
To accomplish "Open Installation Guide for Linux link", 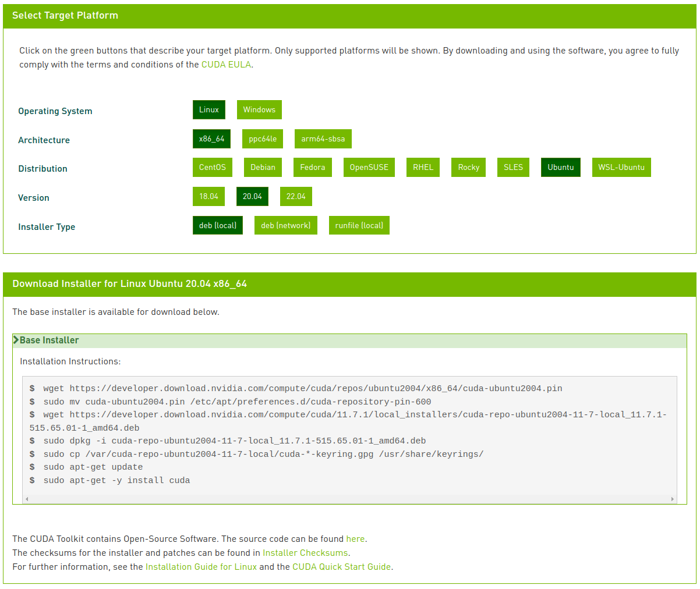I will [201, 567].
